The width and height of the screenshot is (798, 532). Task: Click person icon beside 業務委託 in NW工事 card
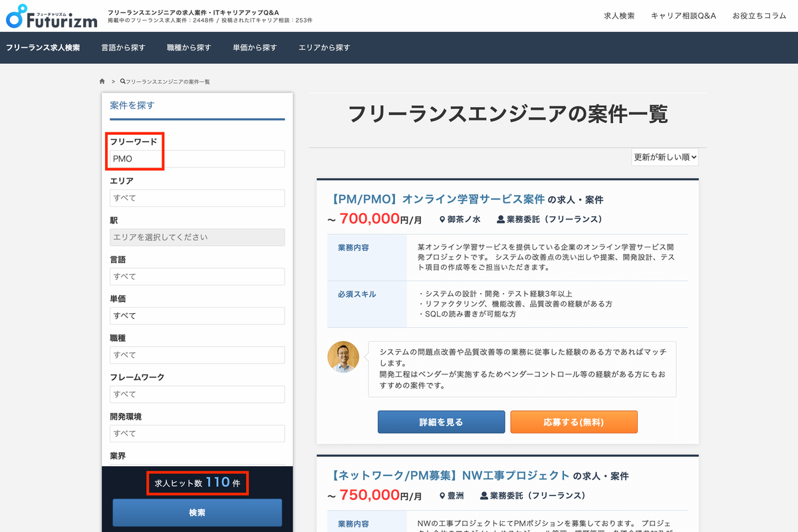pos(484,496)
